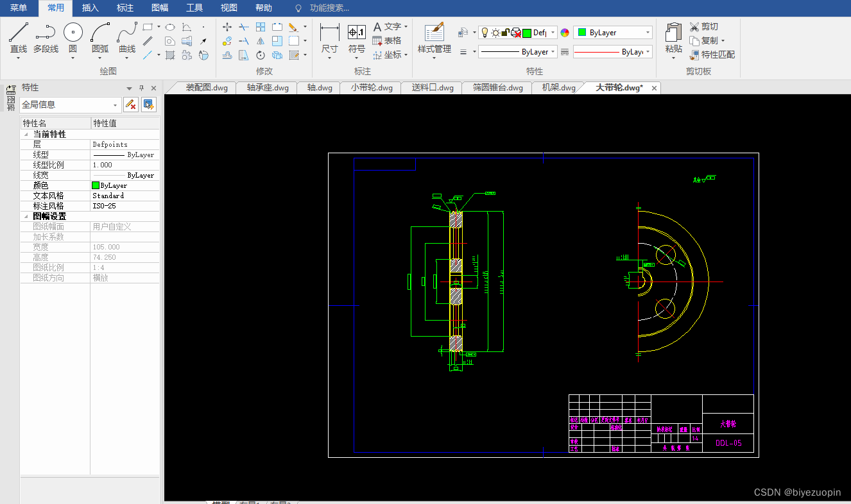Image resolution: width=851 pixels, height=504 pixels.
Task: Open the 小带轮.dwg document tab
Action: (x=372, y=88)
